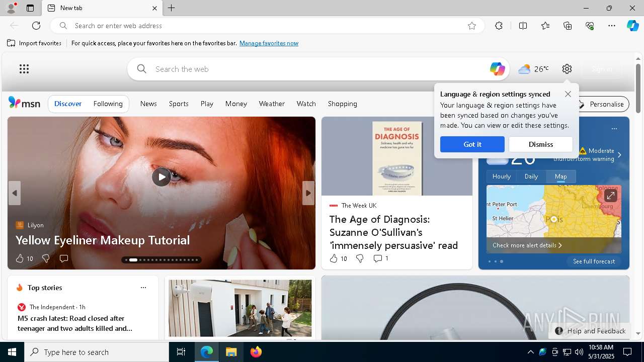The width and height of the screenshot is (644, 362).
Task: Open page settings gear icon
Action: coord(567,69)
